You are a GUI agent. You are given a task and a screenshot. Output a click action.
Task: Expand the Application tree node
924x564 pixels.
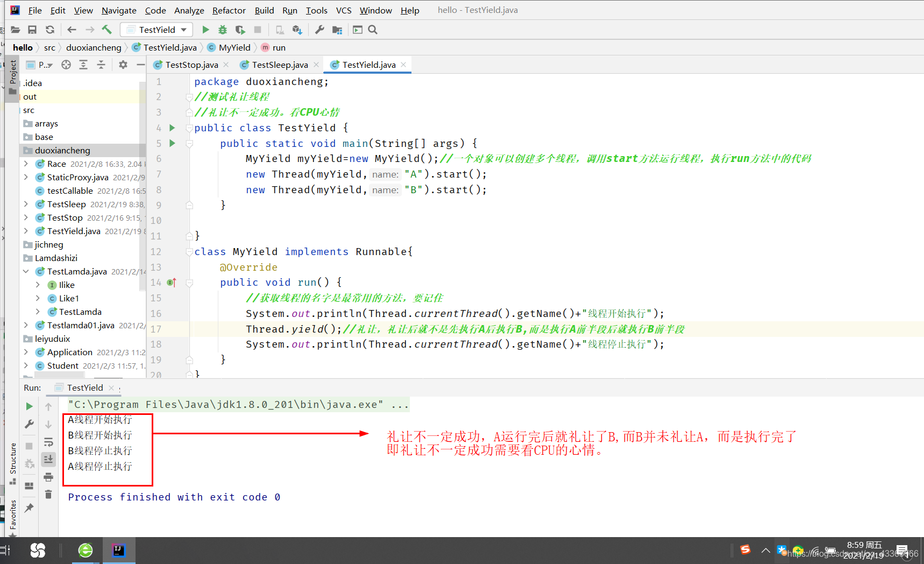pyautogui.click(x=26, y=352)
